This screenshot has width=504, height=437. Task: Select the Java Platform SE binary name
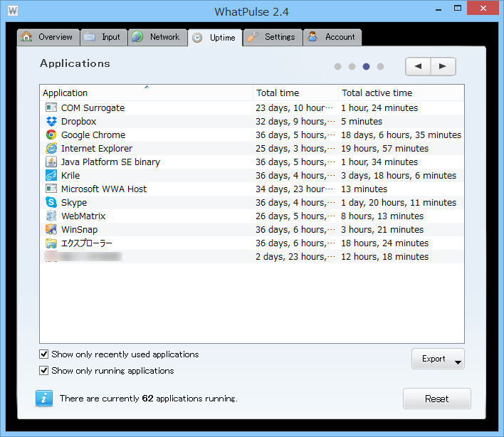tap(110, 162)
